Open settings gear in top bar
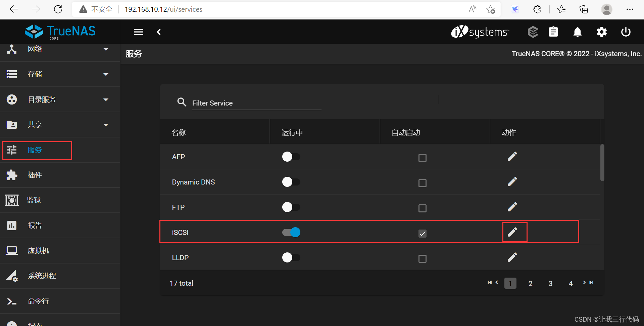The image size is (644, 326). point(602,32)
